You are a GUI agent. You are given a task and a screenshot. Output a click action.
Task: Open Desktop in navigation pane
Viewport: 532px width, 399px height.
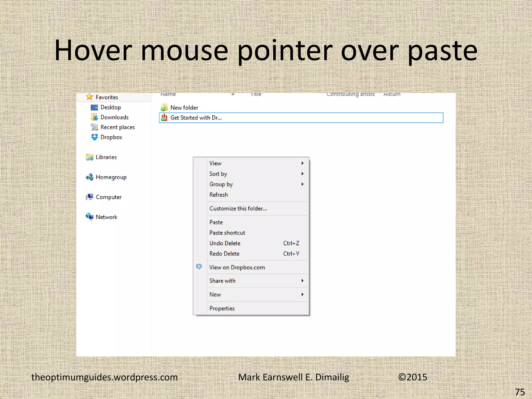click(x=111, y=107)
